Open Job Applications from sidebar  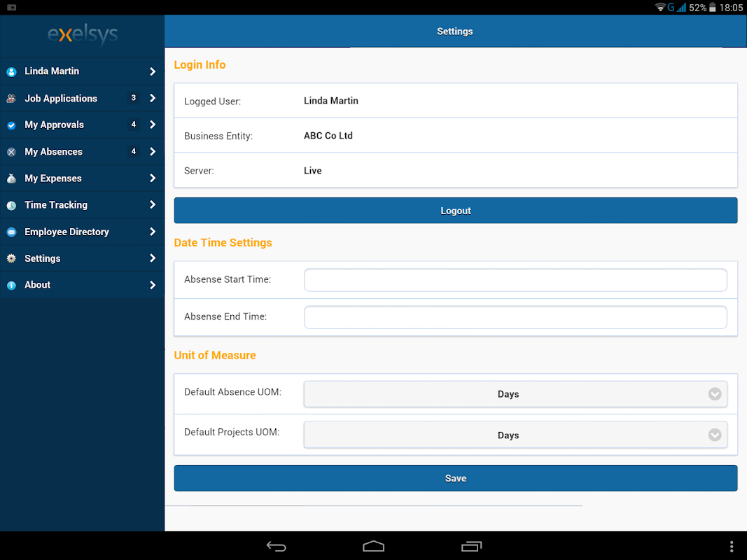point(82,98)
